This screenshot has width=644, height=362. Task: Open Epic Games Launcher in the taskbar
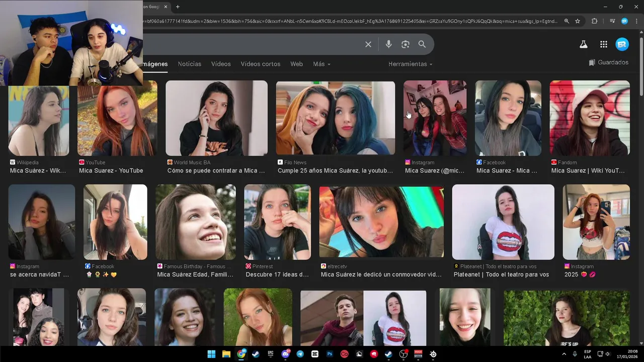click(271, 354)
